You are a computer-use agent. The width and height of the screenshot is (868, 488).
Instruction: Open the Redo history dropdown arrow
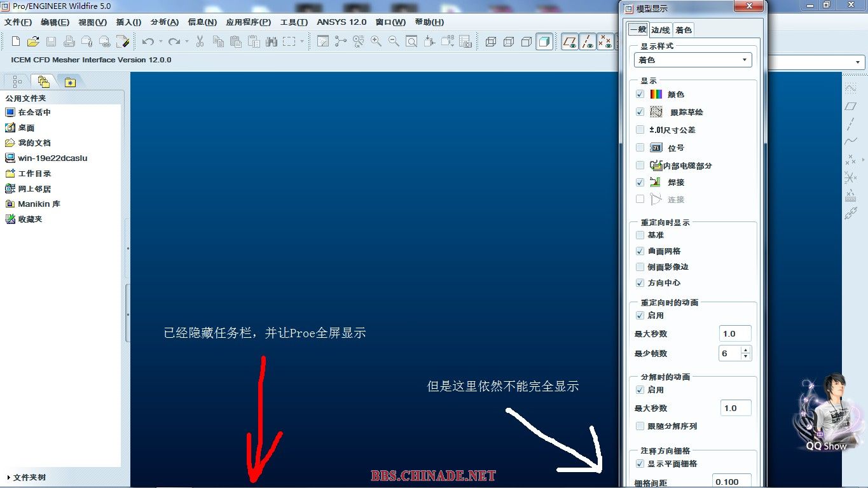pyautogui.click(x=186, y=41)
